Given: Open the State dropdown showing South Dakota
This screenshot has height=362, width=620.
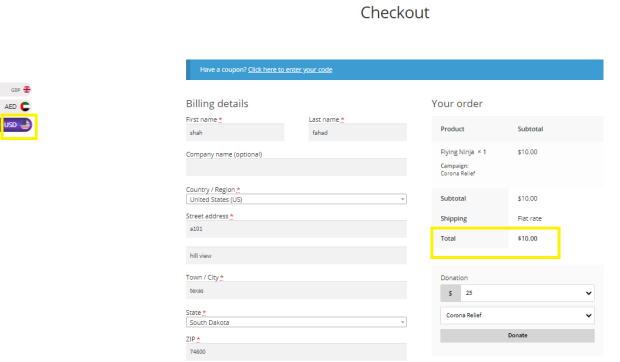Looking at the screenshot, I should coord(296,322).
